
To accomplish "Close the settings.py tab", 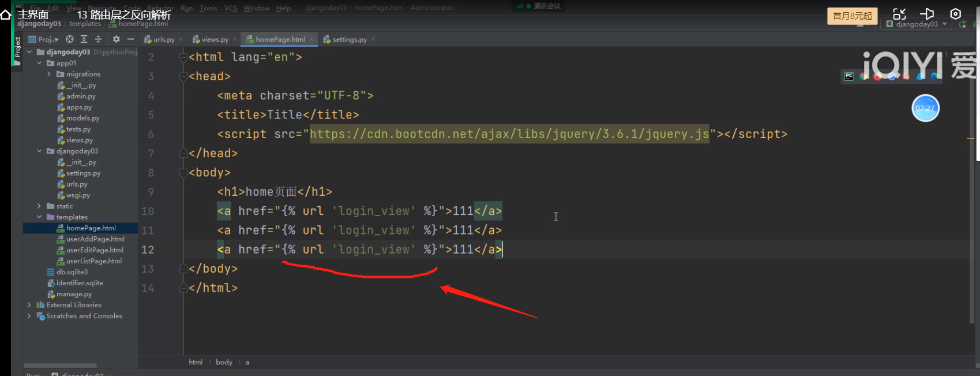I will click(x=373, y=39).
